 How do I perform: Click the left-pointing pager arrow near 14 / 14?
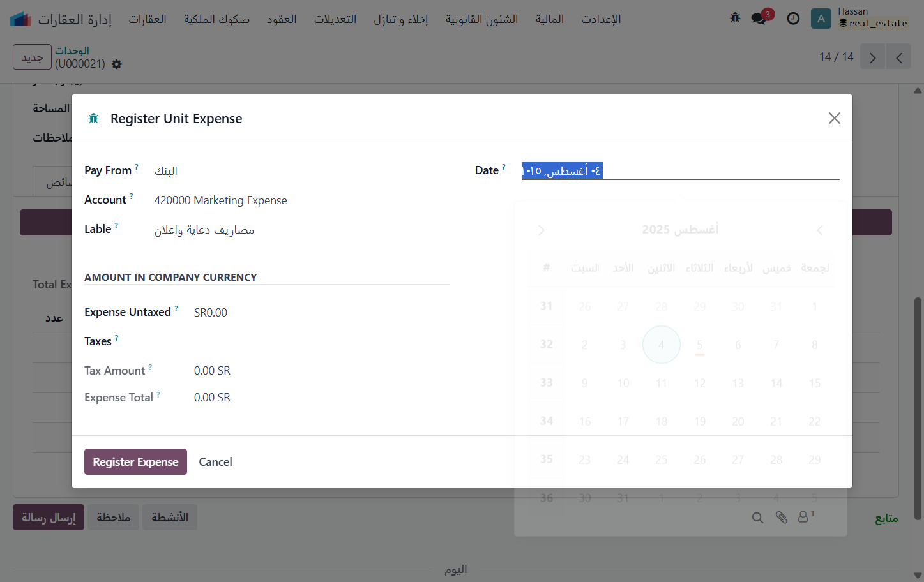[x=899, y=57]
